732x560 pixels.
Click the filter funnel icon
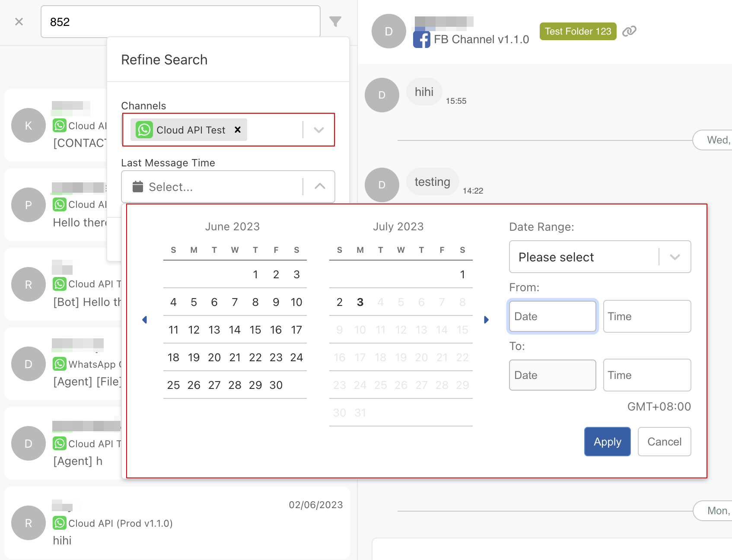[x=335, y=22]
